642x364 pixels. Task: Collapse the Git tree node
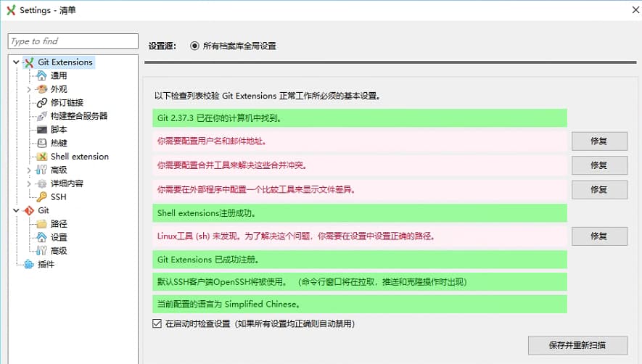coord(17,210)
